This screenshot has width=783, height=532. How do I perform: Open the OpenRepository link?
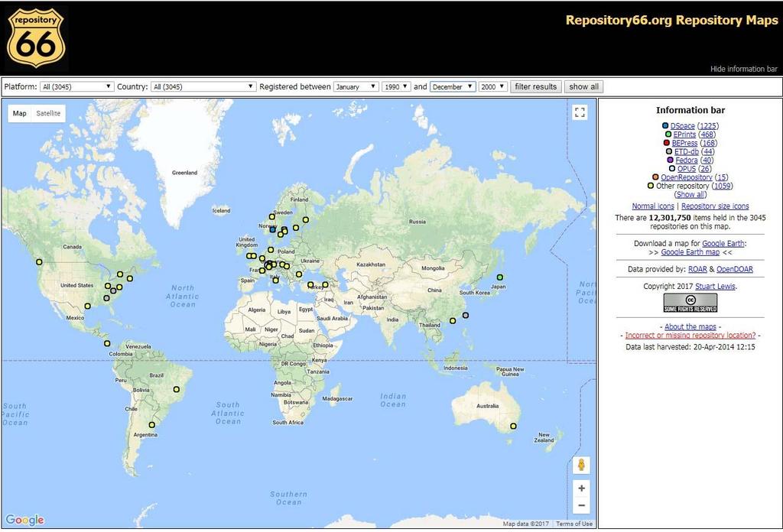pos(687,177)
